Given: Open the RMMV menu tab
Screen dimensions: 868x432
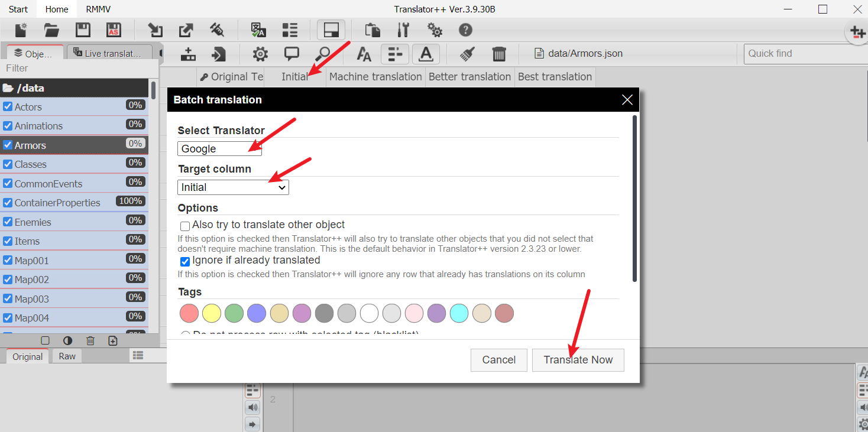Looking at the screenshot, I should pyautogui.click(x=98, y=9).
